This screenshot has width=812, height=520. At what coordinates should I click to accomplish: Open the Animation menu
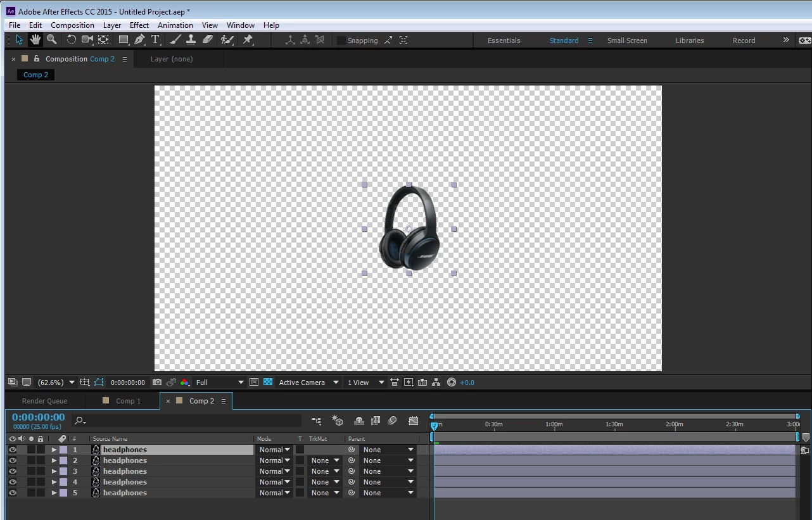[175, 25]
